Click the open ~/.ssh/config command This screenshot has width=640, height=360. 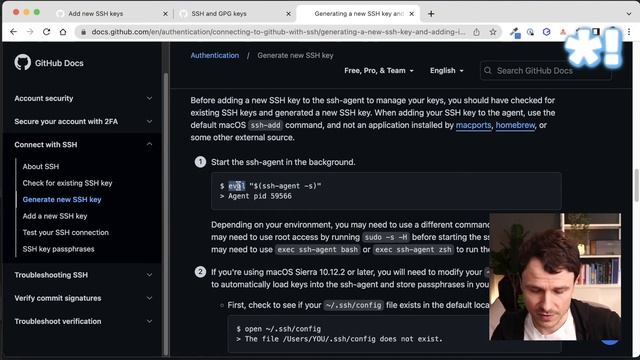(x=279, y=329)
